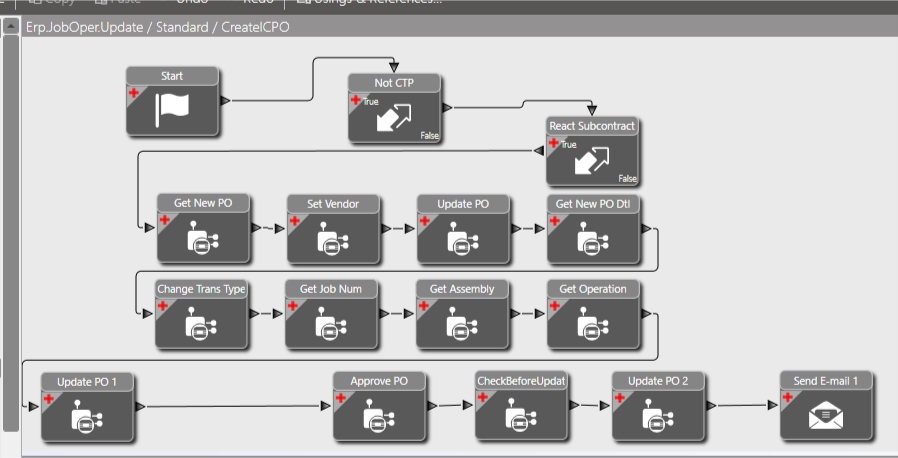Click Get New PO Dtl output connector
Screen dimensions: 898x458
647,229
